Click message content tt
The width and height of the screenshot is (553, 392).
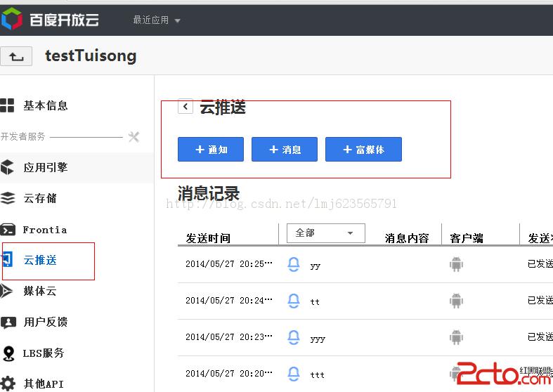(x=315, y=302)
